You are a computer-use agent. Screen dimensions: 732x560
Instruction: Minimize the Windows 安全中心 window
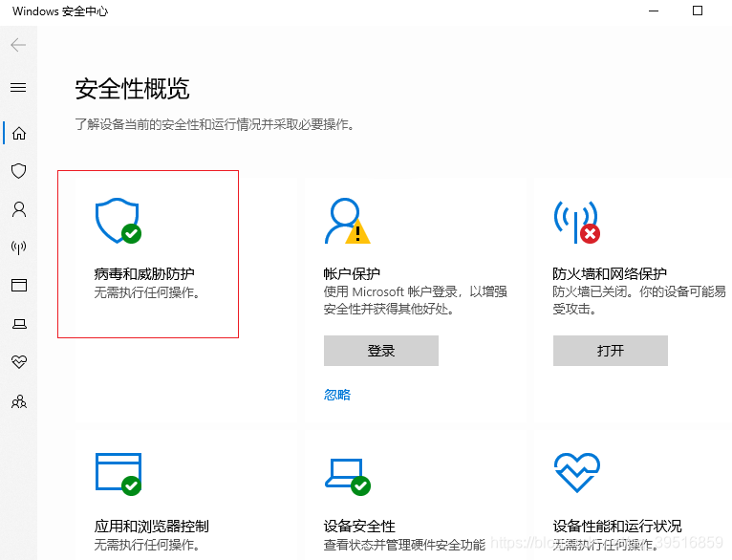(654, 11)
